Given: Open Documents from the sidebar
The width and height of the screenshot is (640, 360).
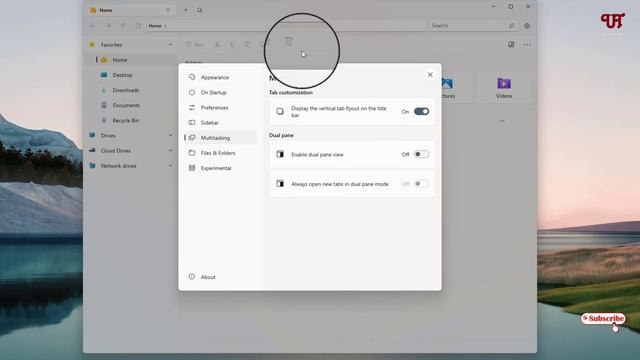Looking at the screenshot, I should 131,105.
